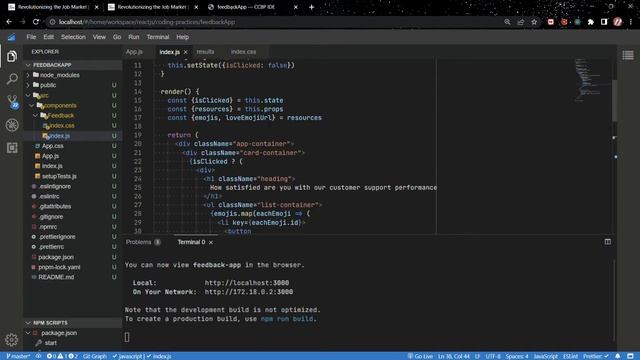This screenshot has width=640, height=360.
Task: Click browser back arrow
Action: coord(9,22)
